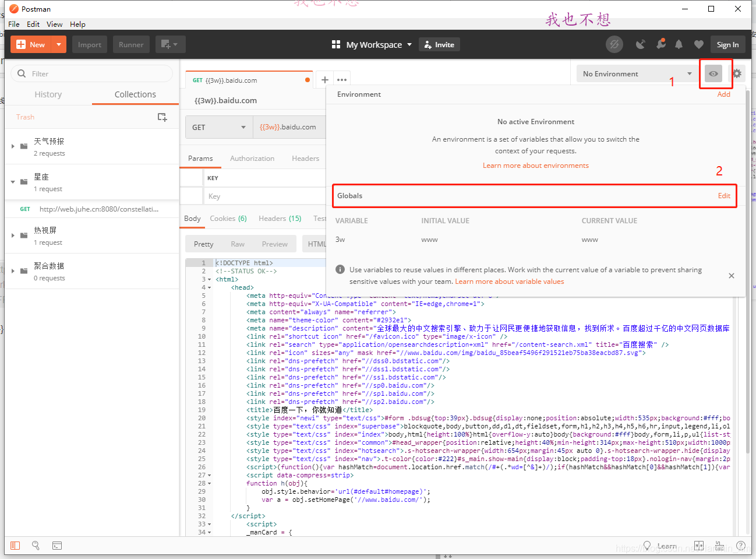Open the No Environment dropdown
Viewport: 756px width, 559px height.
(x=637, y=73)
